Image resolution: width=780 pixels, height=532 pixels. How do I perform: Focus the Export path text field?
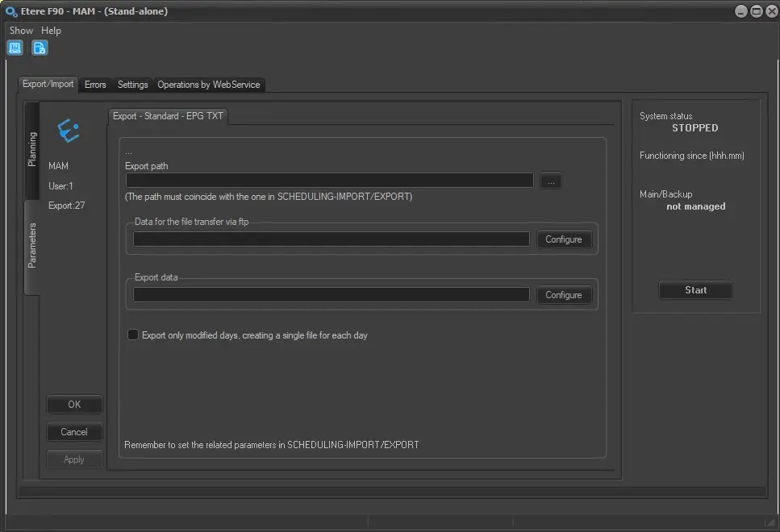(x=329, y=181)
